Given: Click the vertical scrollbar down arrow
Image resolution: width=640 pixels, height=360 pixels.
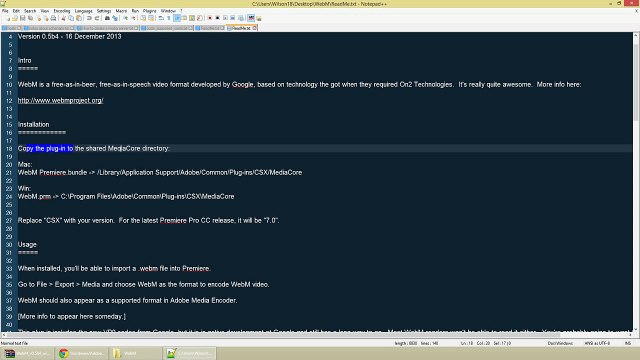Looking at the screenshot, I should (x=636, y=329).
